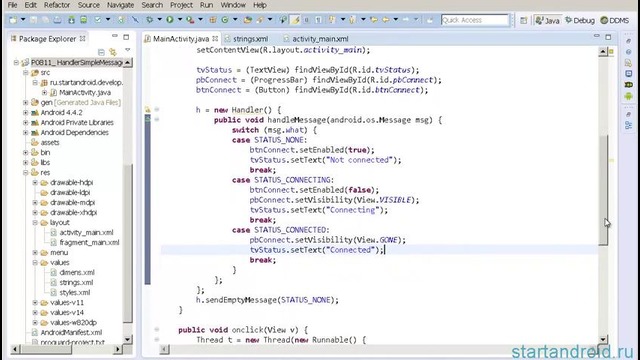
Task: Click Collapse All icon in Package Explorer
Action: (x=101, y=52)
